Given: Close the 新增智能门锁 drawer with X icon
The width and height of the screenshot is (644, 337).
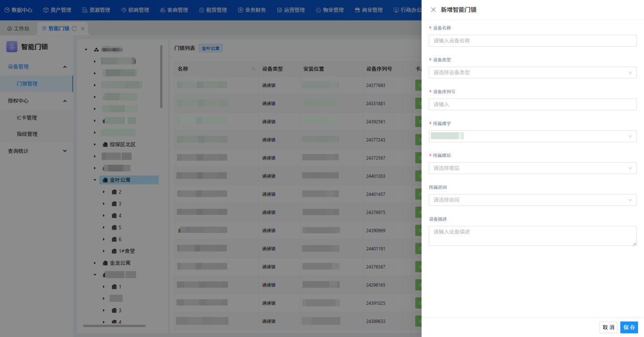Looking at the screenshot, I should pyautogui.click(x=433, y=10).
